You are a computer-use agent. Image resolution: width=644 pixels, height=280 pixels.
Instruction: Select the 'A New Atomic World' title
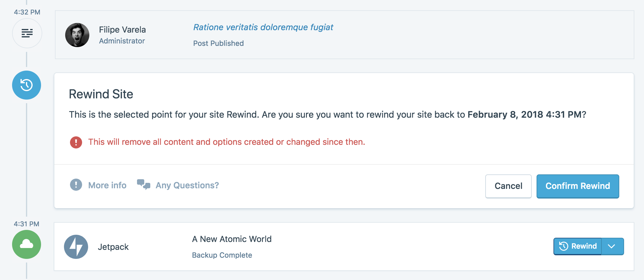click(232, 239)
